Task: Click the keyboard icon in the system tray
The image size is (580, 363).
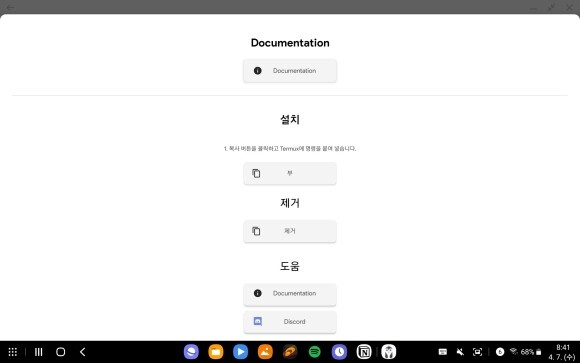Action: pos(443,352)
